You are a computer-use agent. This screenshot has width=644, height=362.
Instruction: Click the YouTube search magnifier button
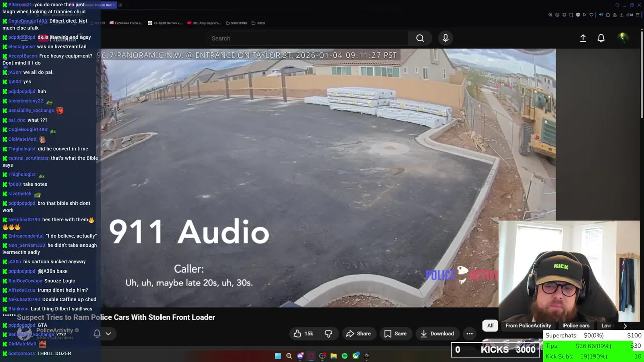[420, 38]
